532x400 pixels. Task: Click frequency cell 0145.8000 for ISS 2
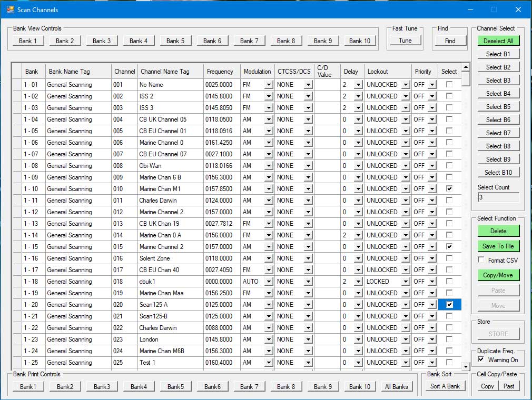tap(222, 96)
